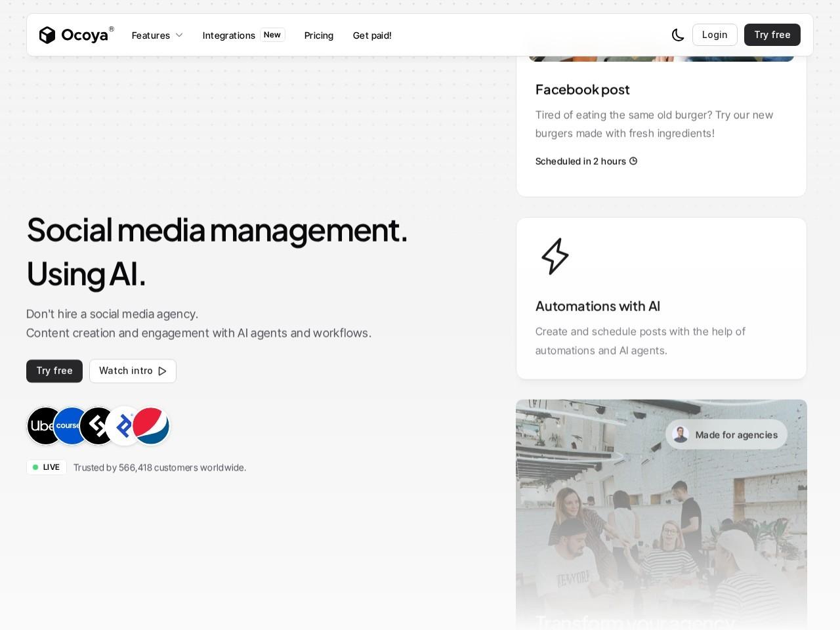Click the green LIVE status badge
Image resolution: width=840 pixels, height=630 pixels.
pyautogui.click(x=47, y=467)
